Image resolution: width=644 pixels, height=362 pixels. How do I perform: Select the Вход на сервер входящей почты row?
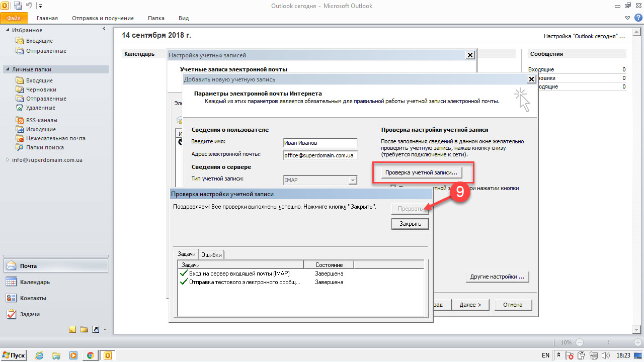coord(301,274)
